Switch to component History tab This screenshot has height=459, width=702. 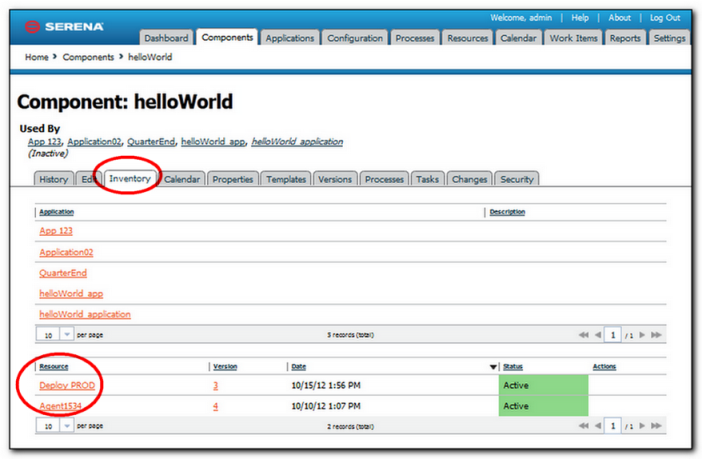click(54, 179)
